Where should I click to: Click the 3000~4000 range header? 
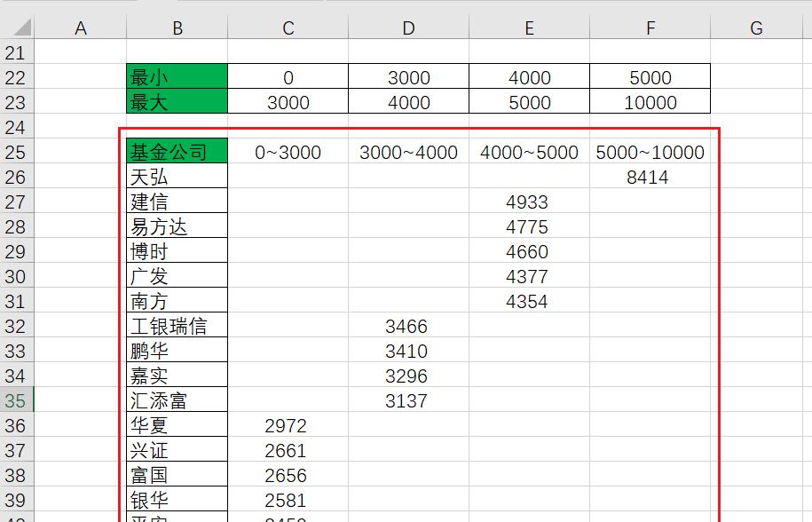click(408, 151)
